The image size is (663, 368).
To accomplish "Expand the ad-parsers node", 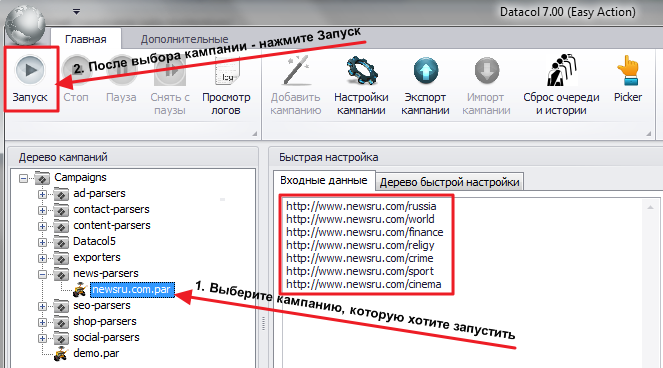I will [x=42, y=195].
